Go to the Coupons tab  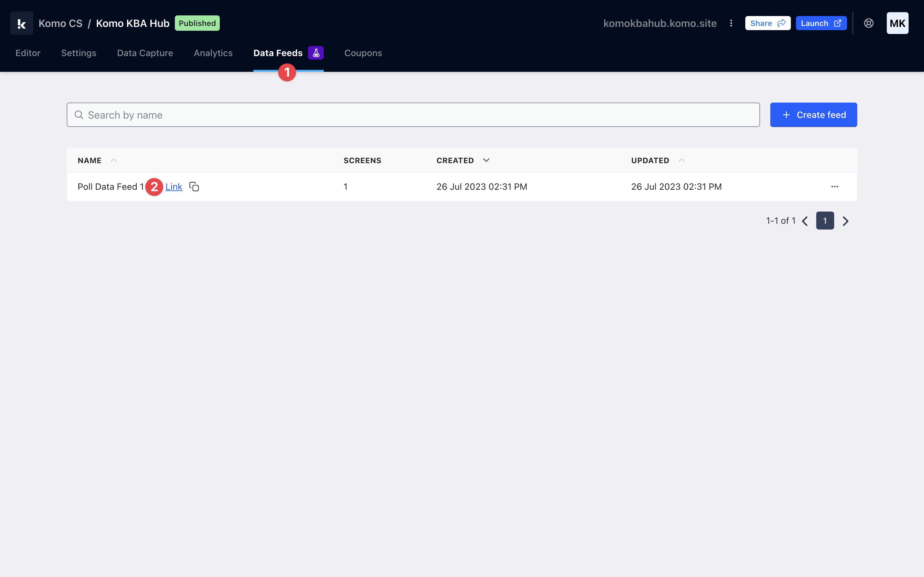363,53
